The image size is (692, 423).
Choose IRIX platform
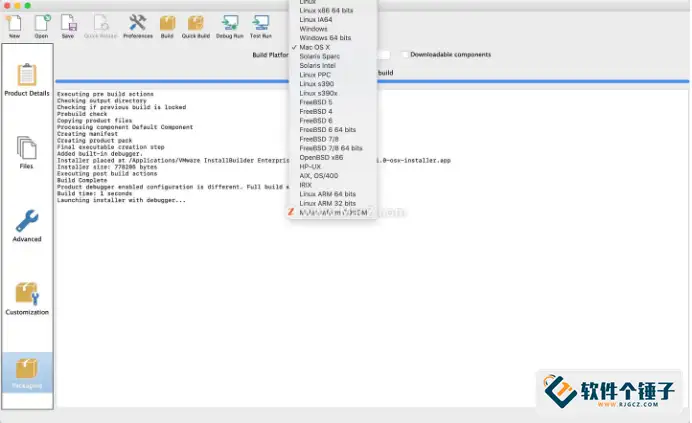[305, 185]
